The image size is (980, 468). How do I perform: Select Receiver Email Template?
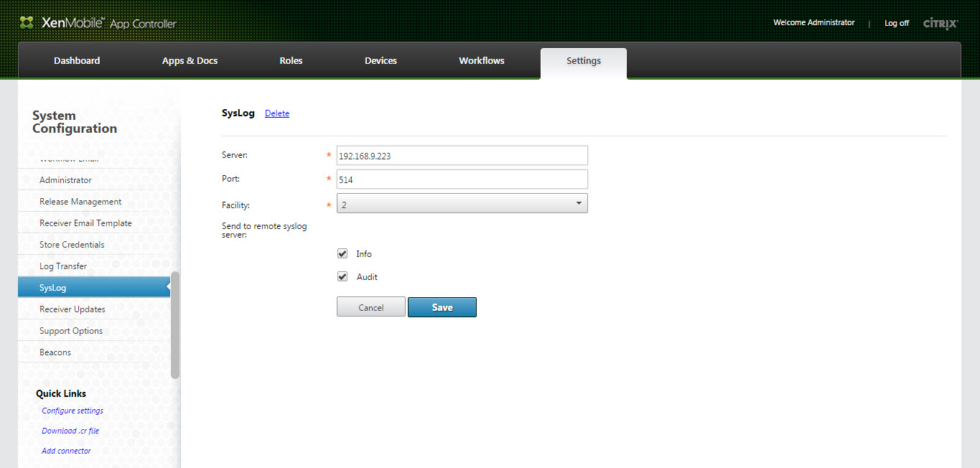95,223
